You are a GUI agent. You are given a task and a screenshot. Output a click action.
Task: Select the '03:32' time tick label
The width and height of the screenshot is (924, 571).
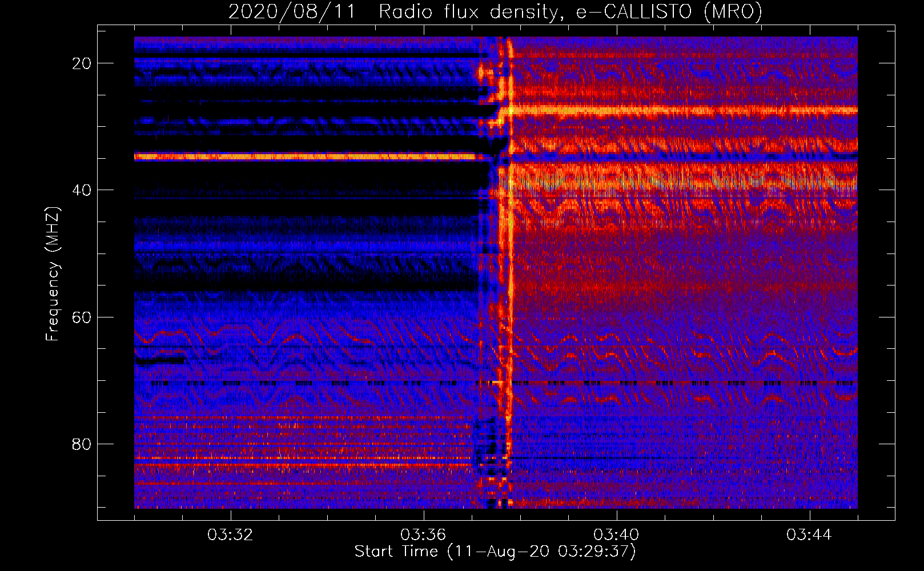(230, 535)
